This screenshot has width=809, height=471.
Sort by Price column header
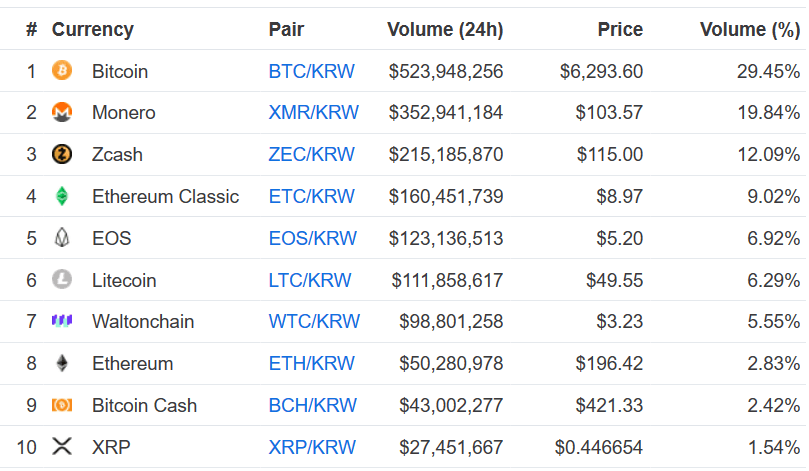click(620, 29)
